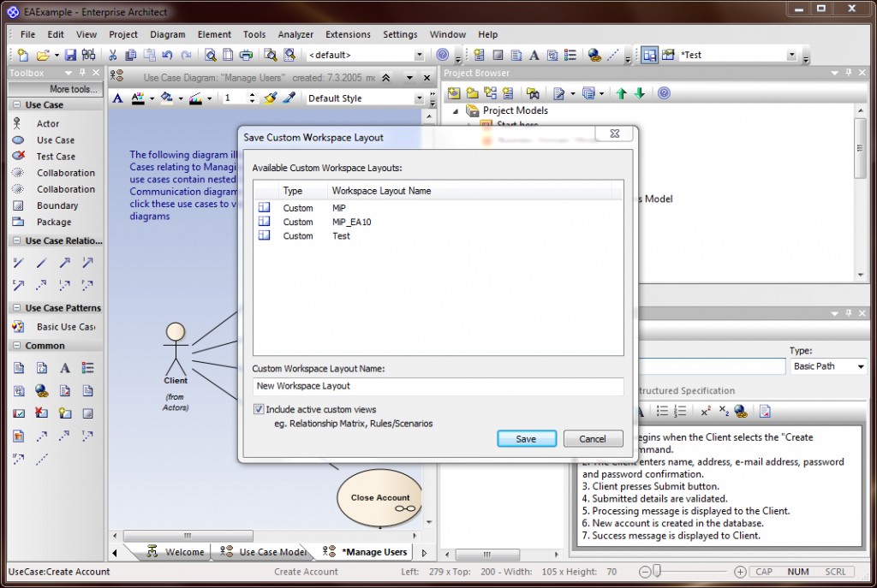Toggle Include active custom views checkbox
This screenshot has height=588, width=877.
(x=259, y=409)
